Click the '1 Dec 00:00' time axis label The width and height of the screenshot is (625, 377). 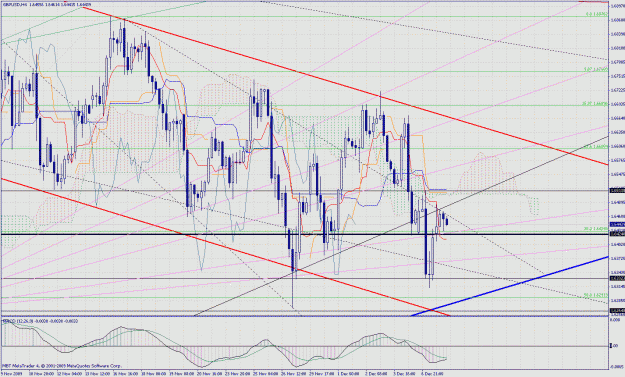coord(348,374)
